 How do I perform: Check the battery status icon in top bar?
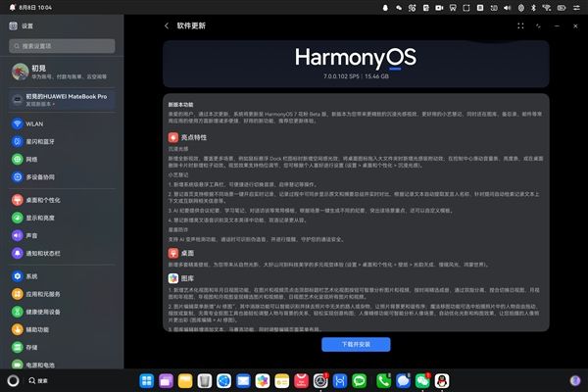[x=562, y=8]
